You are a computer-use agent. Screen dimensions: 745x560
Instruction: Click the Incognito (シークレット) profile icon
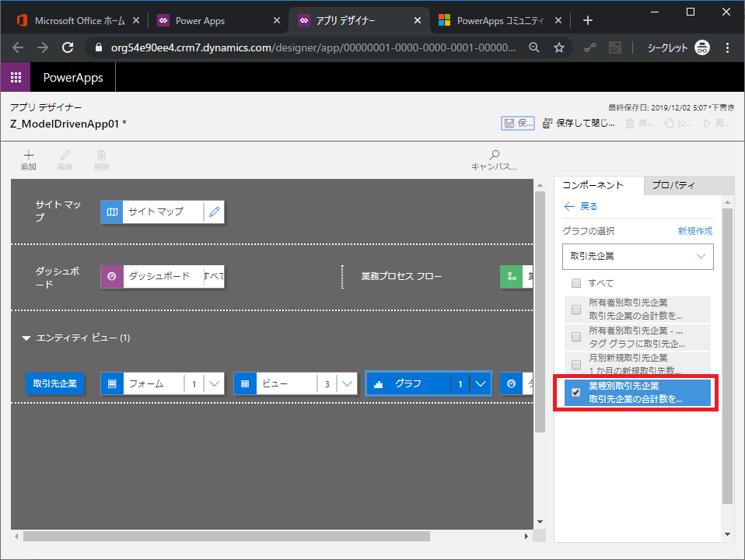702,47
